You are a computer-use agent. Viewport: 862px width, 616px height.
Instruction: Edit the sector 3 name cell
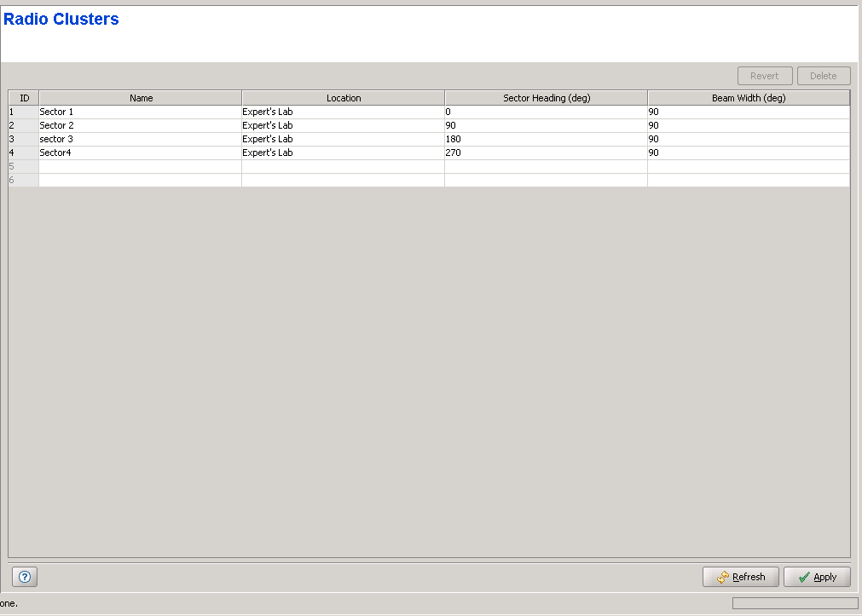(140, 139)
